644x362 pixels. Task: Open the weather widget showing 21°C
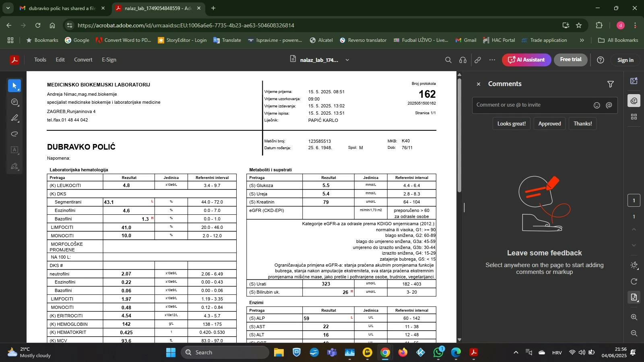coord(29,352)
